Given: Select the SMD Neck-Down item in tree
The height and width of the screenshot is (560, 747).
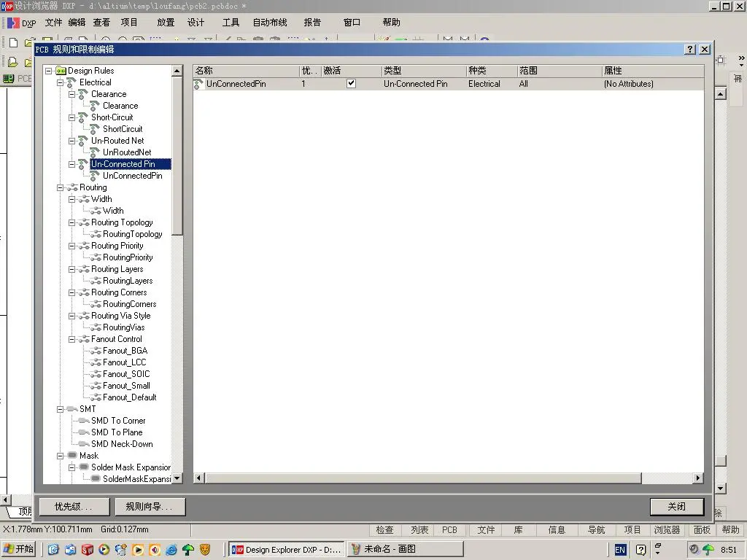Looking at the screenshot, I should coord(122,444).
